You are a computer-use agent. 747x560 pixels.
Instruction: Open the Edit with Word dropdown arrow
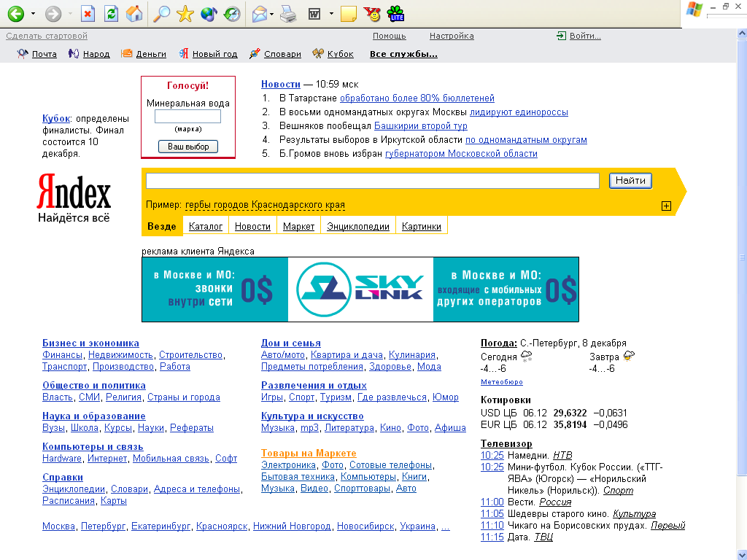[x=331, y=14]
